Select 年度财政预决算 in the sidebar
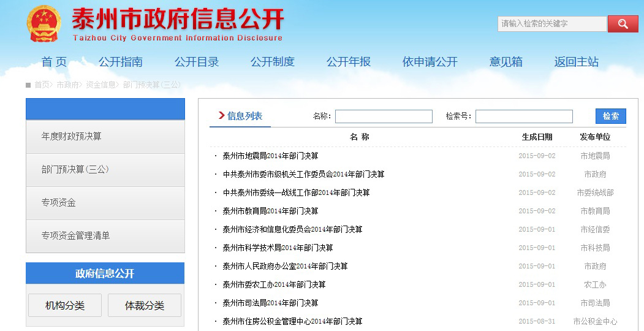 point(72,137)
